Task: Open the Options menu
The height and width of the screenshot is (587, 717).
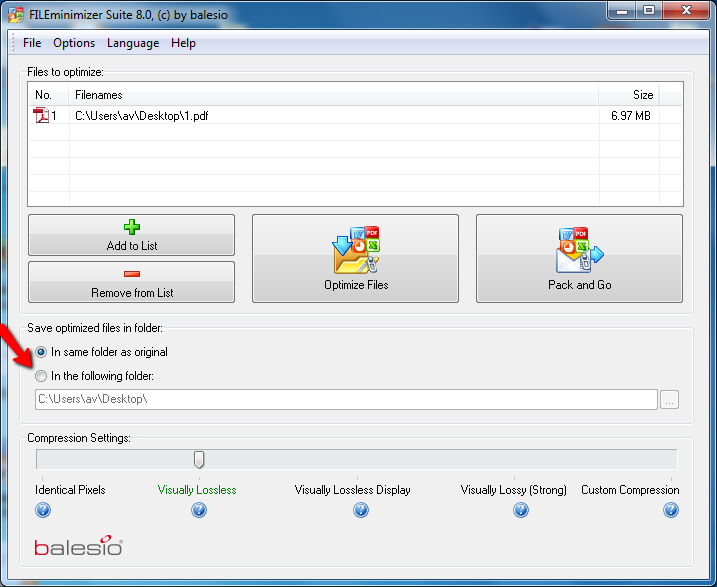Action: [x=74, y=43]
